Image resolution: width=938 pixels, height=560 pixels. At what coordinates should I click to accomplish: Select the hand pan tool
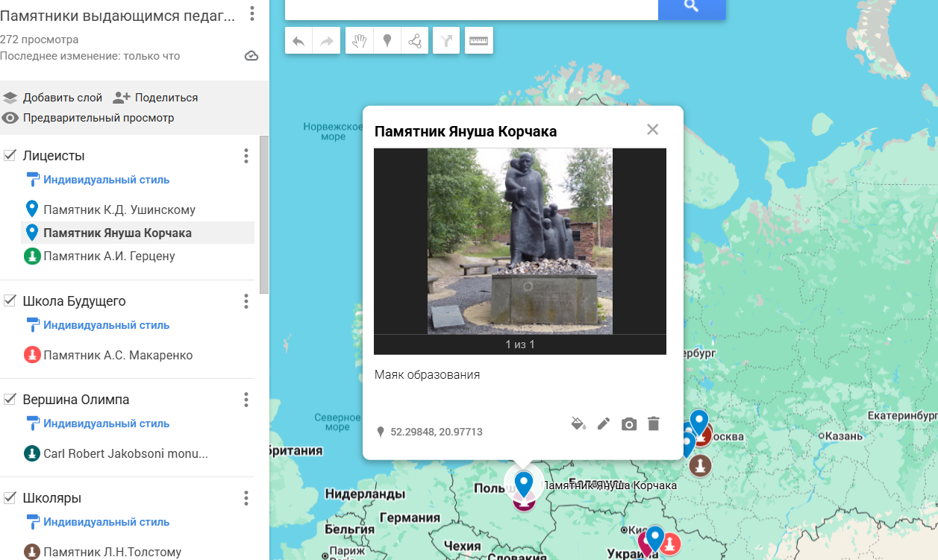360,41
